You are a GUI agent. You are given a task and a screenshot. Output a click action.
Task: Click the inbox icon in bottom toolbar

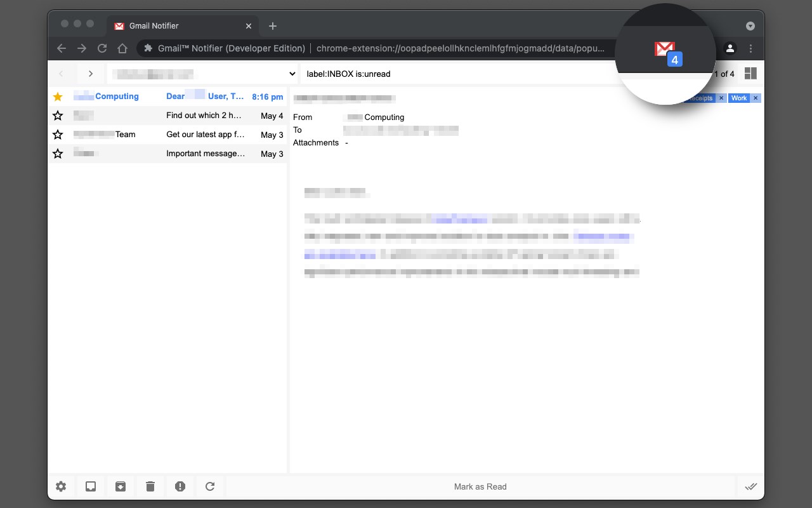coord(91,486)
